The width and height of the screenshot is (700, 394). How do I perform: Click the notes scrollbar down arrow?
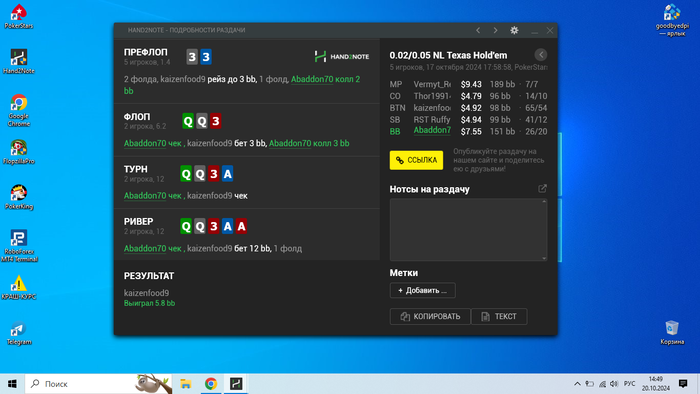click(x=544, y=258)
